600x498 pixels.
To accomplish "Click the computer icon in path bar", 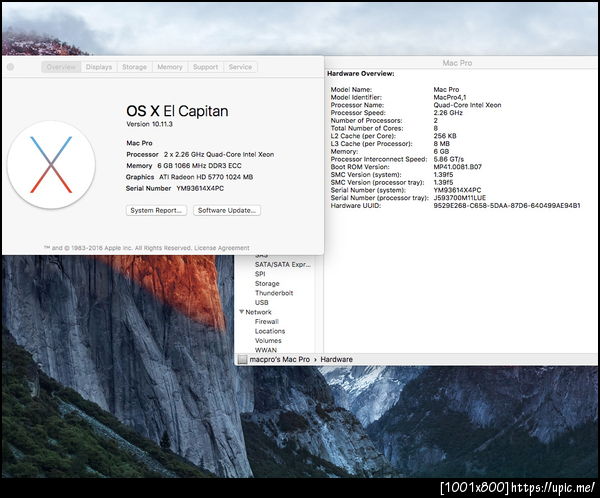I will [x=242, y=359].
